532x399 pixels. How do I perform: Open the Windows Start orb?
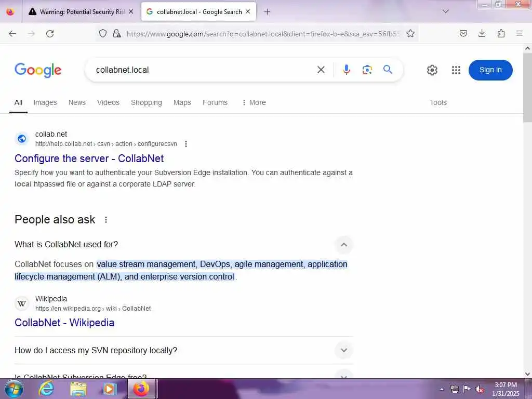coord(14,389)
